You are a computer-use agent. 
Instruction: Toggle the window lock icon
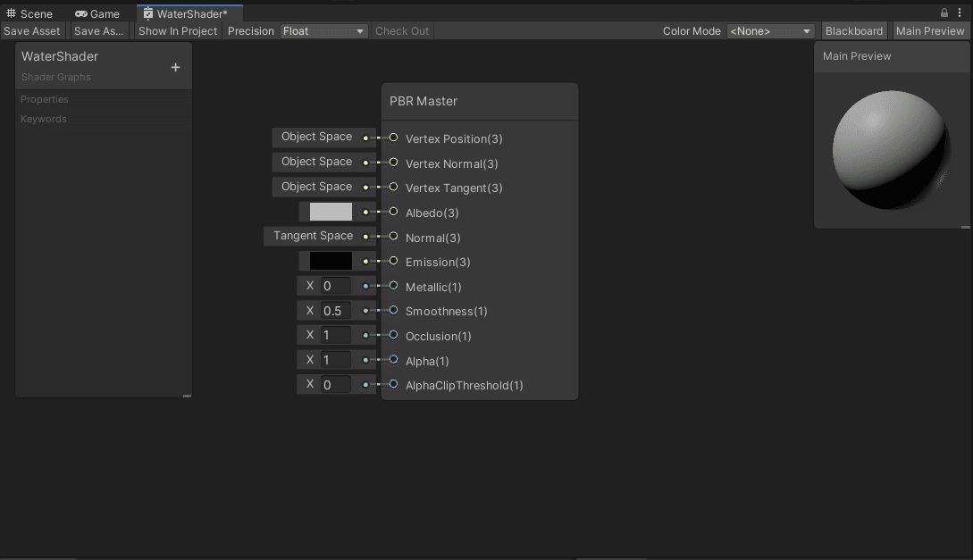944,13
